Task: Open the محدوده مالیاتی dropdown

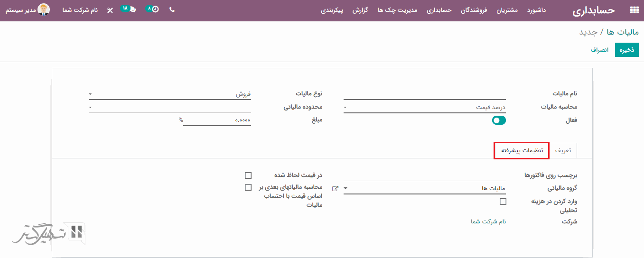Action: point(169,108)
